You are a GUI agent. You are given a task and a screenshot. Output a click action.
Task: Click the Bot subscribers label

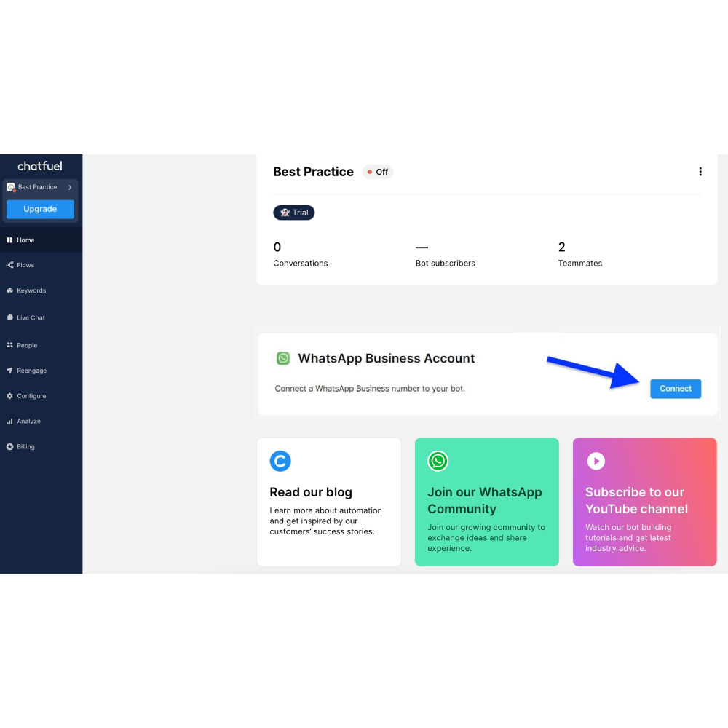pos(446,264)
